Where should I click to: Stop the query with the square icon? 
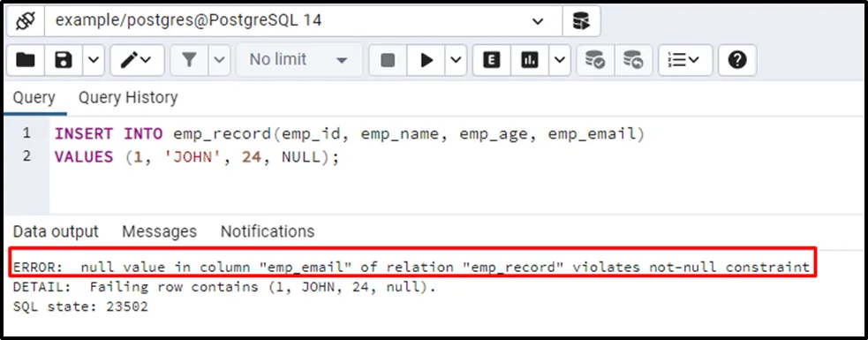(x=388, y=60)
